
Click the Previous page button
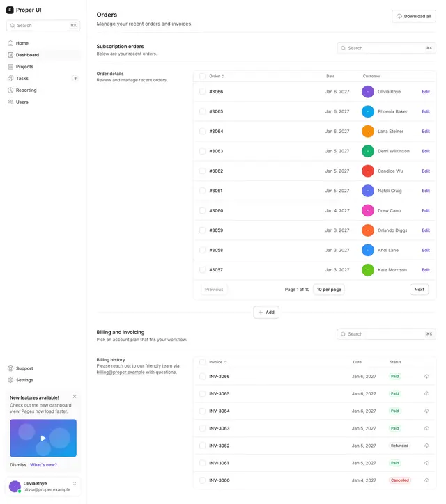(x=214, y=290)
